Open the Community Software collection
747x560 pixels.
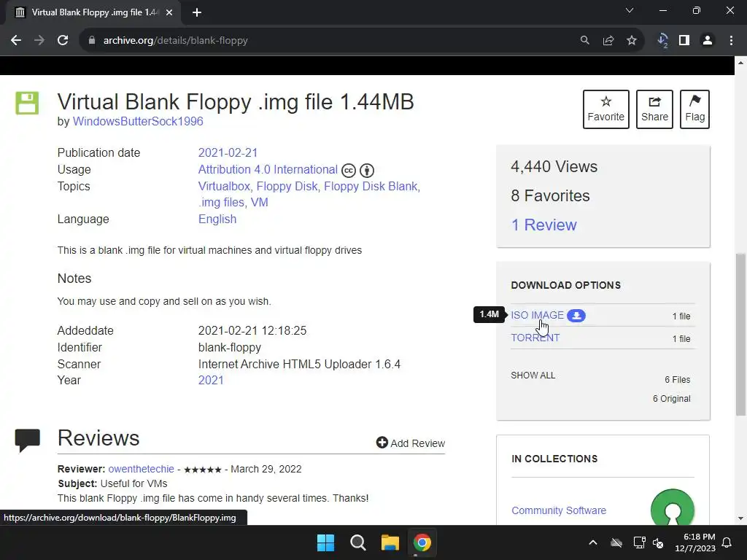coord(559,510)
